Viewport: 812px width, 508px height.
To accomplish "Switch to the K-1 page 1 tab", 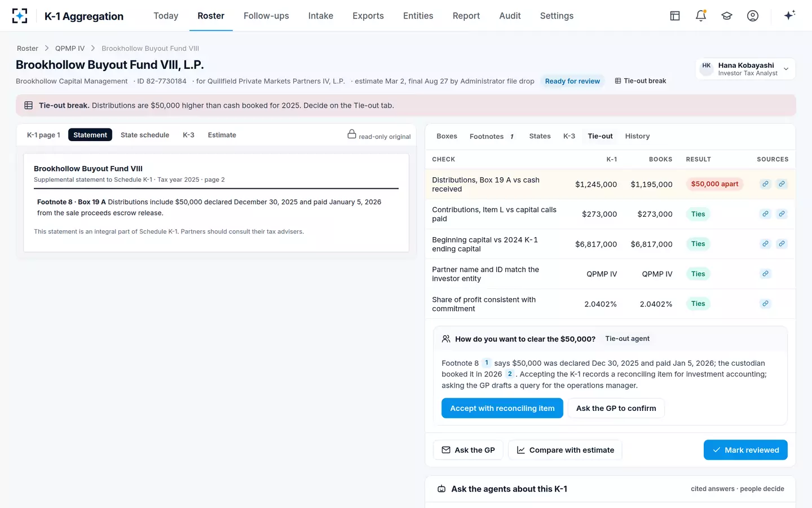I will [43, 135].
